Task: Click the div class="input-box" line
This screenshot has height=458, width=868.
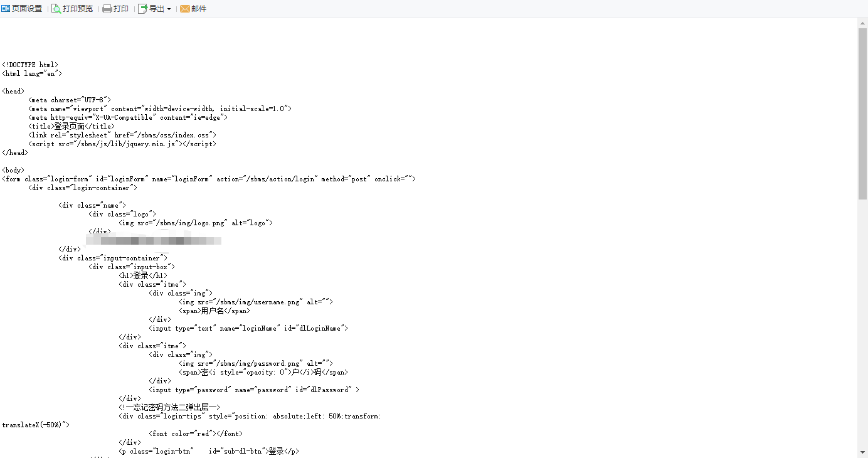Action: 132,267
